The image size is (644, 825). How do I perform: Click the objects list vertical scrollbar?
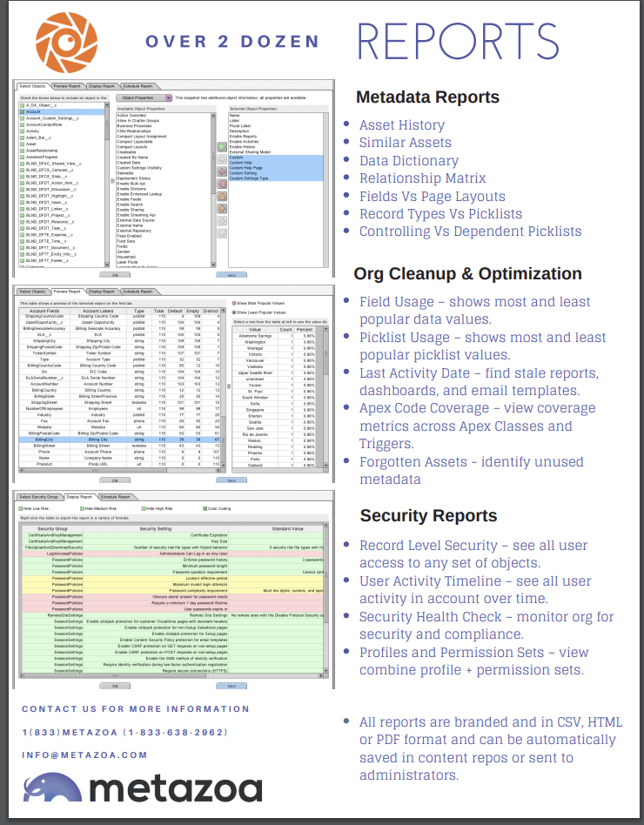coord(107,184)
